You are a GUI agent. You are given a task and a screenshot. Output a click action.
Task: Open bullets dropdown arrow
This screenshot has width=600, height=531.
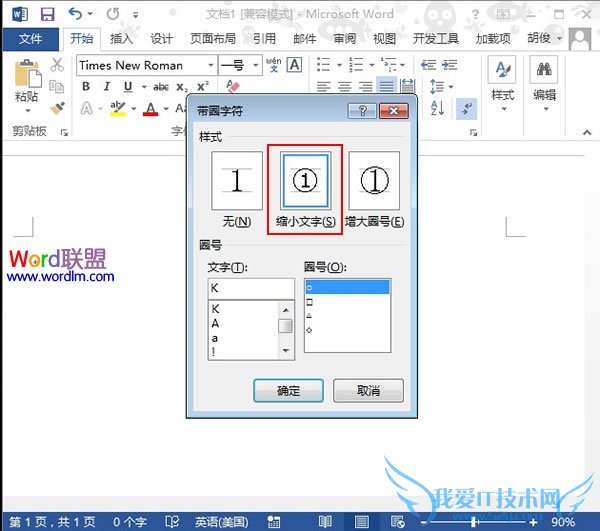tap(339, 65)
